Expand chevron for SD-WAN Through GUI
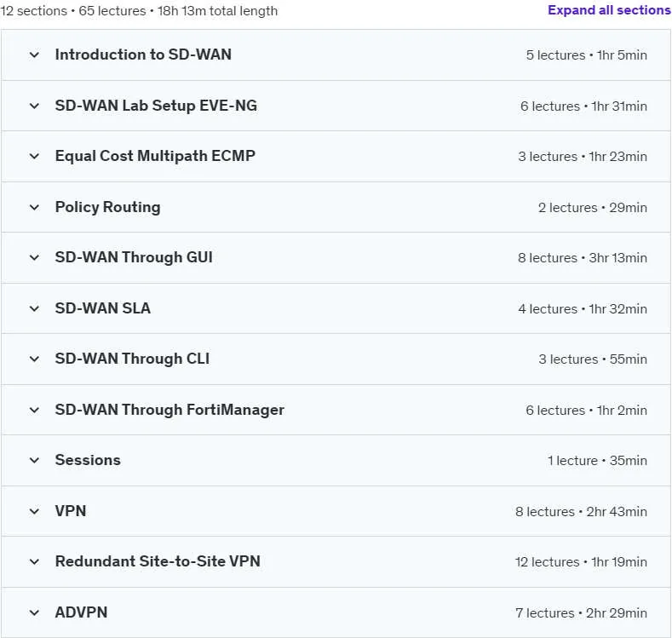672x638 pixels. click(x=34, y=257)
